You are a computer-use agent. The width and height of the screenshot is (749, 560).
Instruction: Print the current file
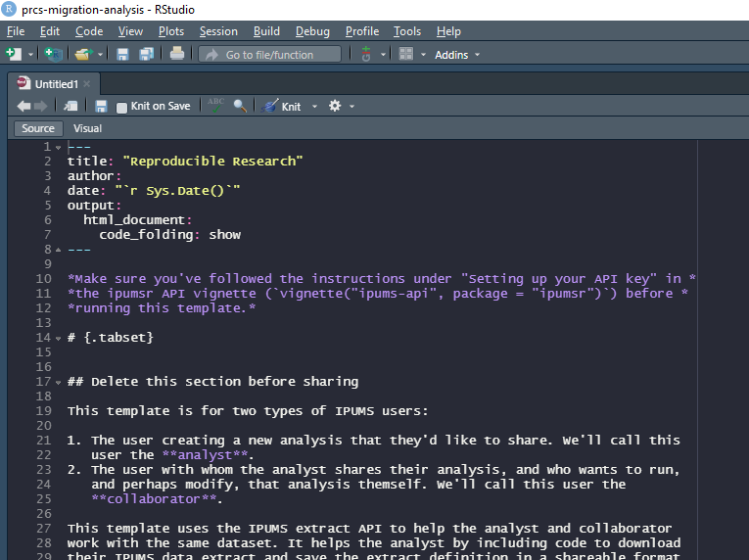tap(177, 54)
